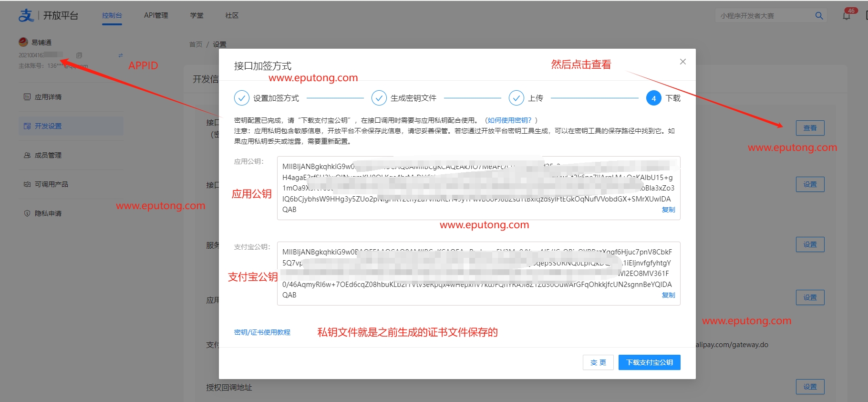Click the 成员管理 people icon

point(27,155)
